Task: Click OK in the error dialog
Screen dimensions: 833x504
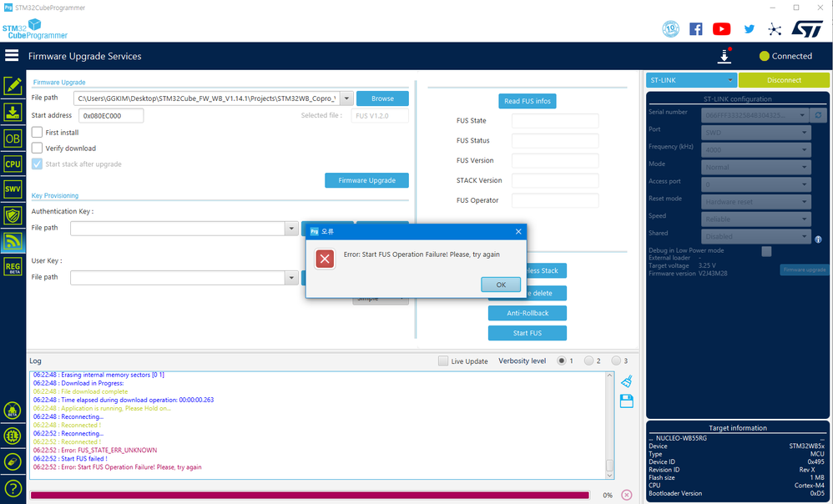Action: pos(501,285)
